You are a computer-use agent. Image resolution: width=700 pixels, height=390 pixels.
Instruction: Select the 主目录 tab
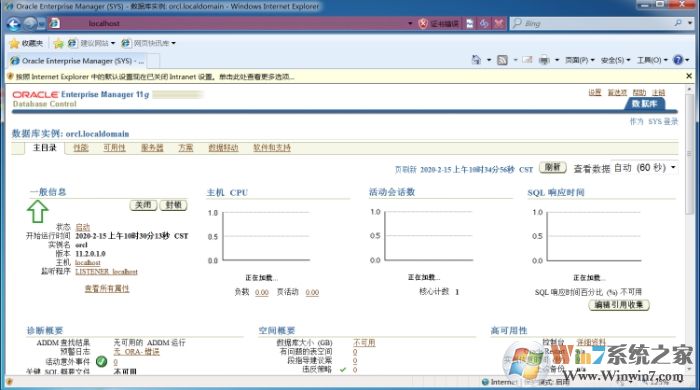point(45,148)
